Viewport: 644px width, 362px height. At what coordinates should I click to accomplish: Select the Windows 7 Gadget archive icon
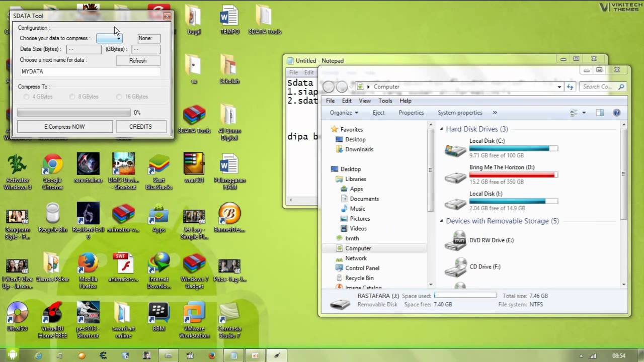click(194, 270)
